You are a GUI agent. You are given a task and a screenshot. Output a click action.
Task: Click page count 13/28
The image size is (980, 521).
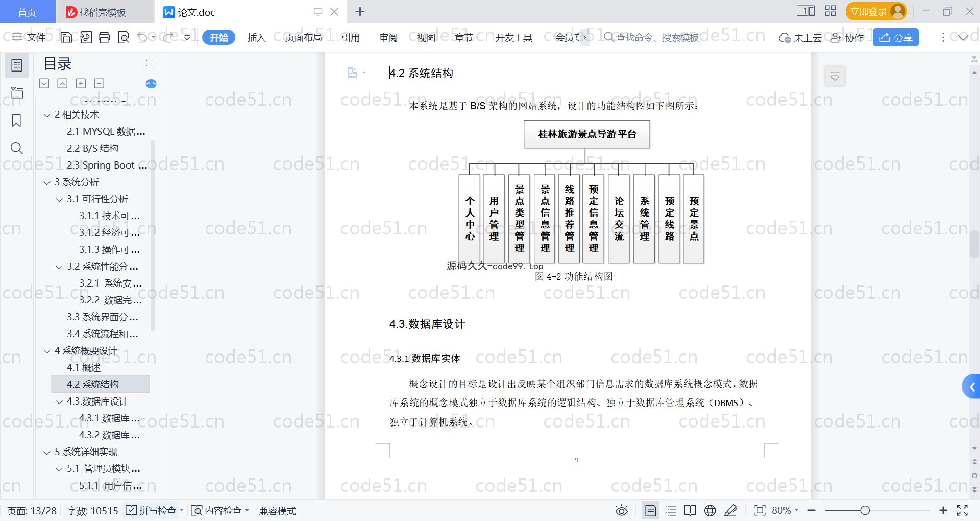pyautogui.click(x=32, y=511)
